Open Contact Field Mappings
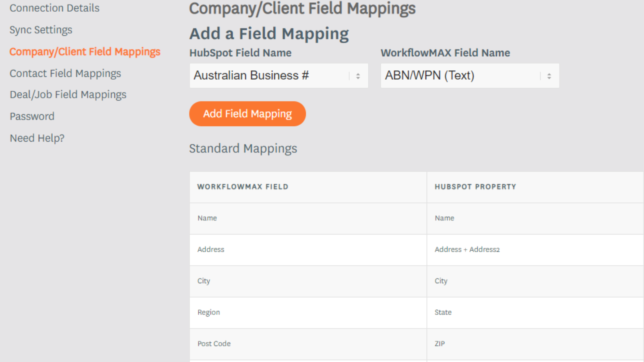 [x=65, y=73]
